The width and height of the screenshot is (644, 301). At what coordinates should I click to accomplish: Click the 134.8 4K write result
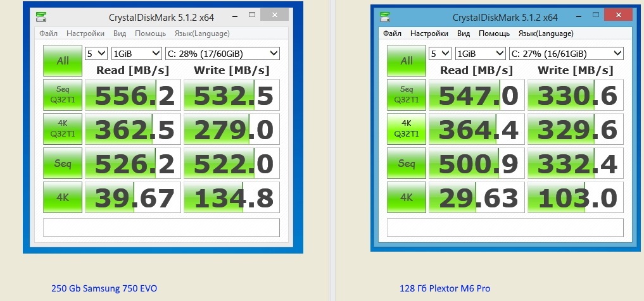point(232,197)
